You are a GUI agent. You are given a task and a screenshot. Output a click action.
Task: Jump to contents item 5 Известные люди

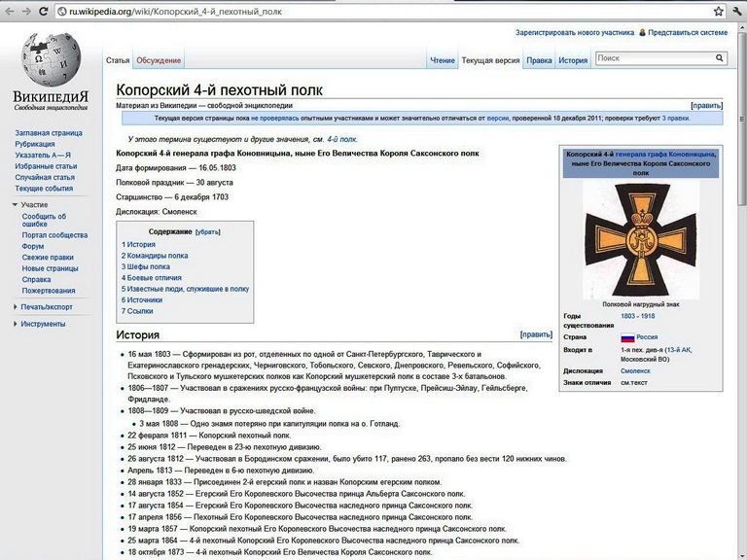click(x=185, y=289)
